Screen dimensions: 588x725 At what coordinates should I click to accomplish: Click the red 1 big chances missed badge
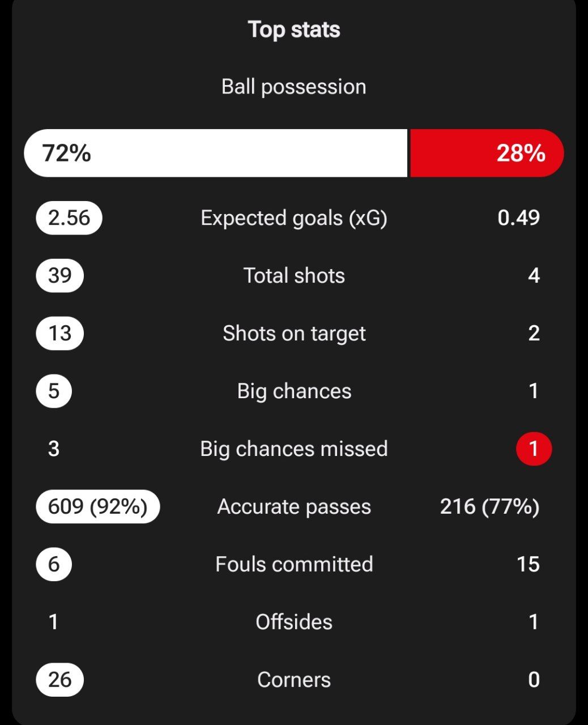pyautogui.click(x=534, y=449)
